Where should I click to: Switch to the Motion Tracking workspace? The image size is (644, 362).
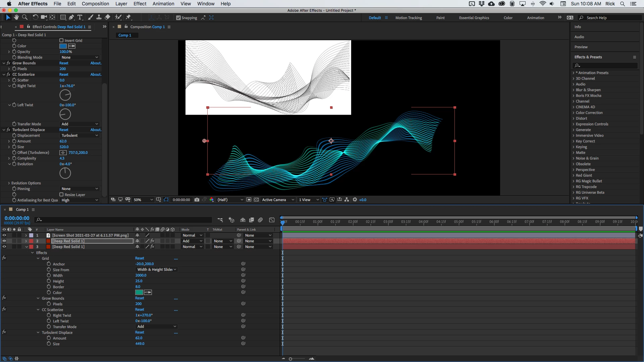[x=408, y=18]
